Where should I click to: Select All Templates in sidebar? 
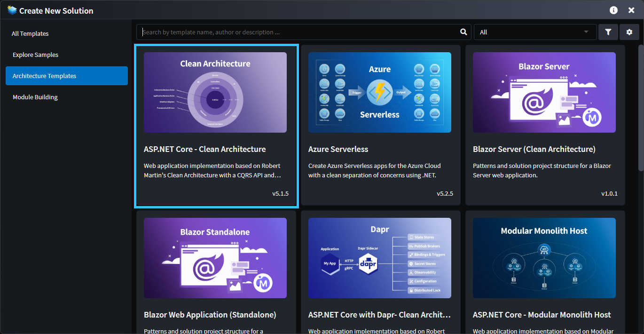click(x=30, y=33)
